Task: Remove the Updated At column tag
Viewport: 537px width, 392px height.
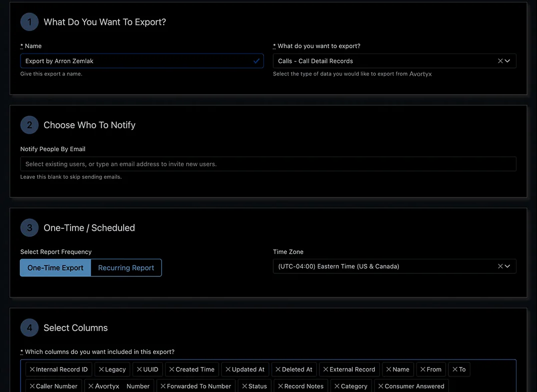Action: click(x=228, y=369)
